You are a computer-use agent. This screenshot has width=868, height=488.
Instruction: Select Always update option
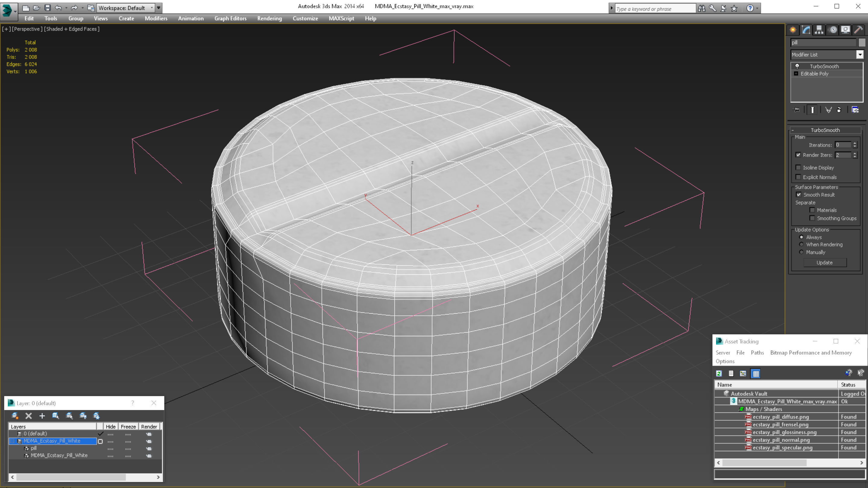[x=801, y=237]
